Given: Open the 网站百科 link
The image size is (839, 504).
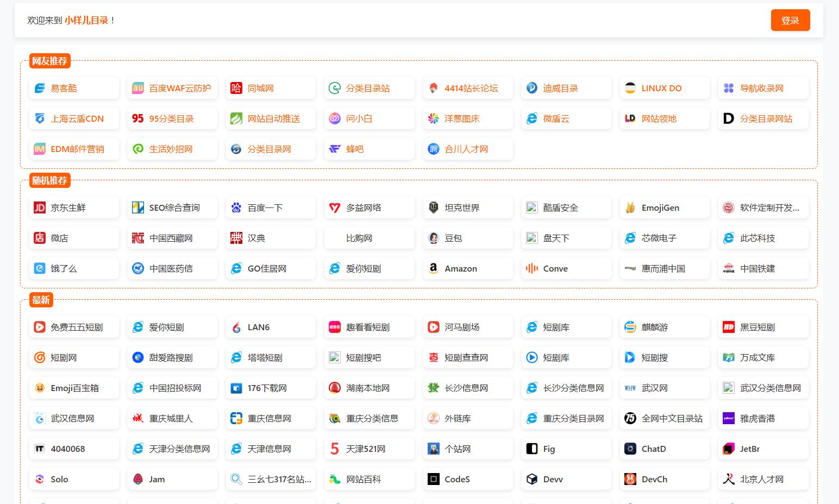Looking at the screenshot, I should point(364,479).
